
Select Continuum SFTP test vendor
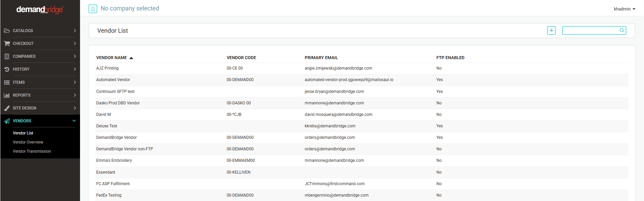(362, 92)
